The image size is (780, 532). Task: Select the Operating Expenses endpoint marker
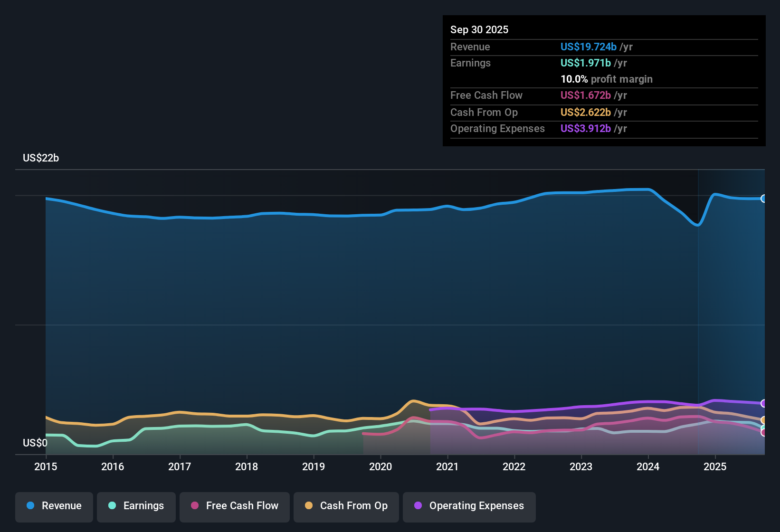pyautogui.click(x=764, y=403)
